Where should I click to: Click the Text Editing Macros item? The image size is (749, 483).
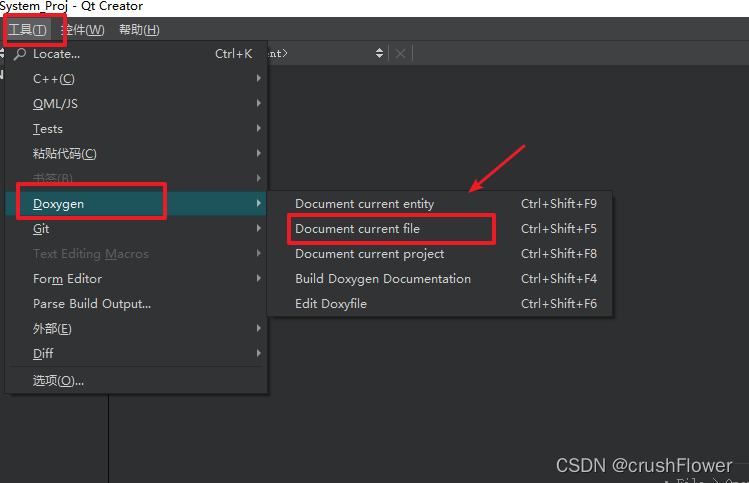click(x=136, y=253)
